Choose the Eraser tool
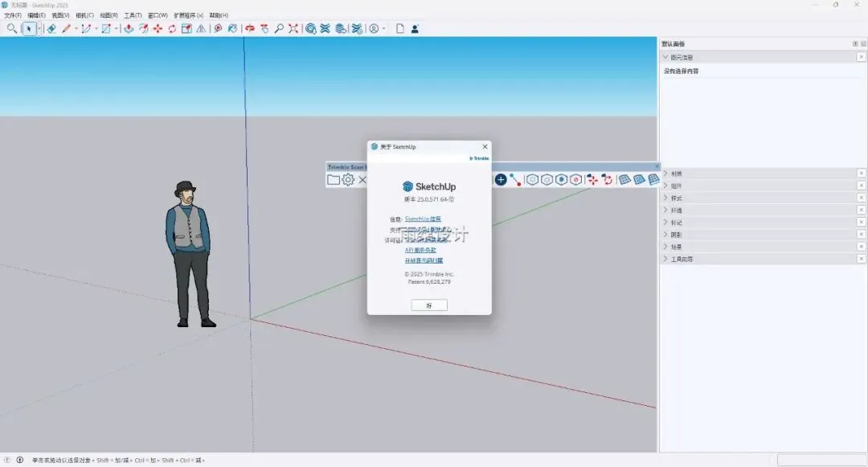 coord(51,29)
